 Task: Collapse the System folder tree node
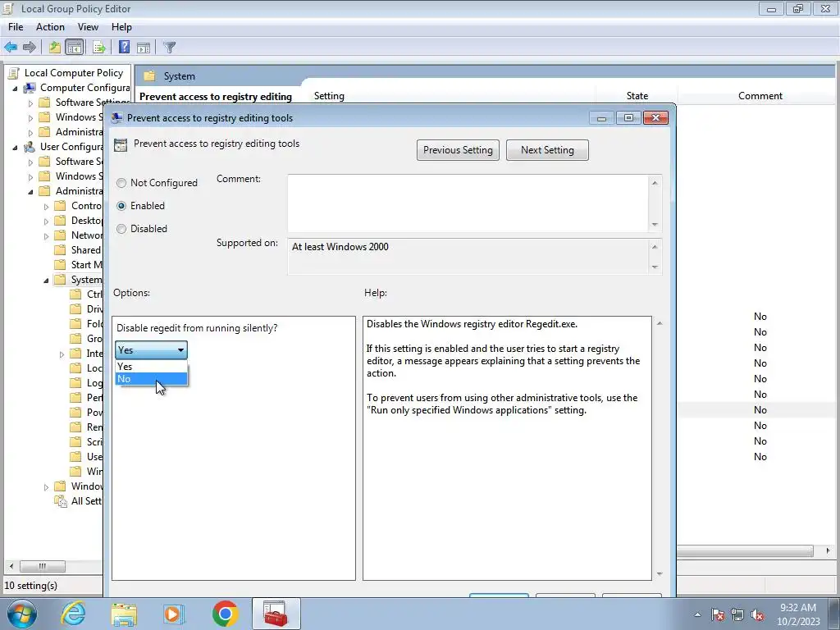[46, 281]
